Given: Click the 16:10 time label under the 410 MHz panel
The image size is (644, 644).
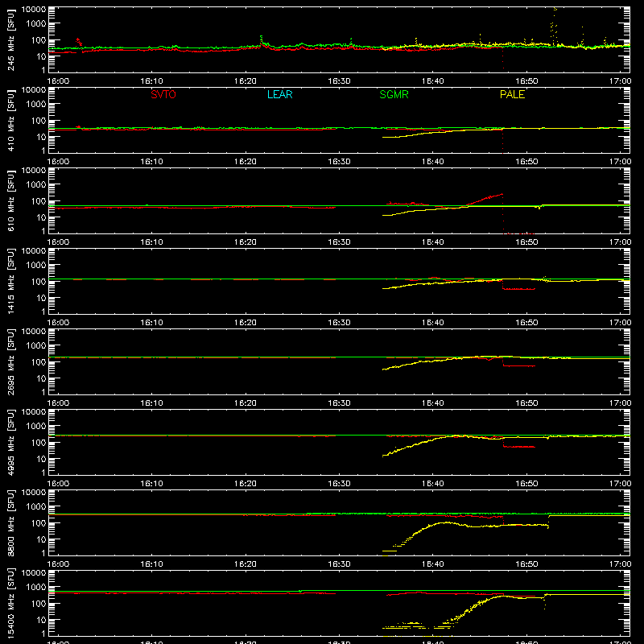Looking at the screenshot, I should click(151, 162).
